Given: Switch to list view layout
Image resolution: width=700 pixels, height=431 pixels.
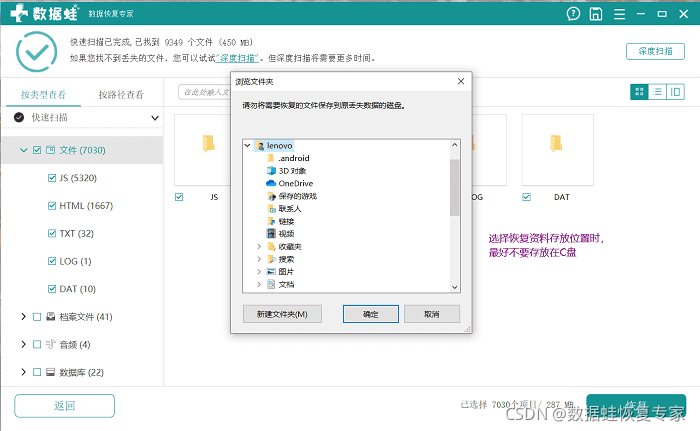Looking at the screenshot, I should tap(657, 92).
